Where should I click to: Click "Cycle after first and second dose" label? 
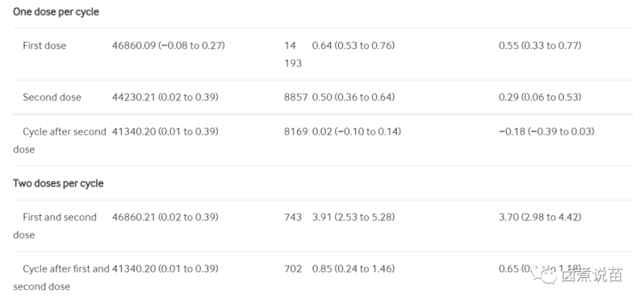(x=61, y=277)
